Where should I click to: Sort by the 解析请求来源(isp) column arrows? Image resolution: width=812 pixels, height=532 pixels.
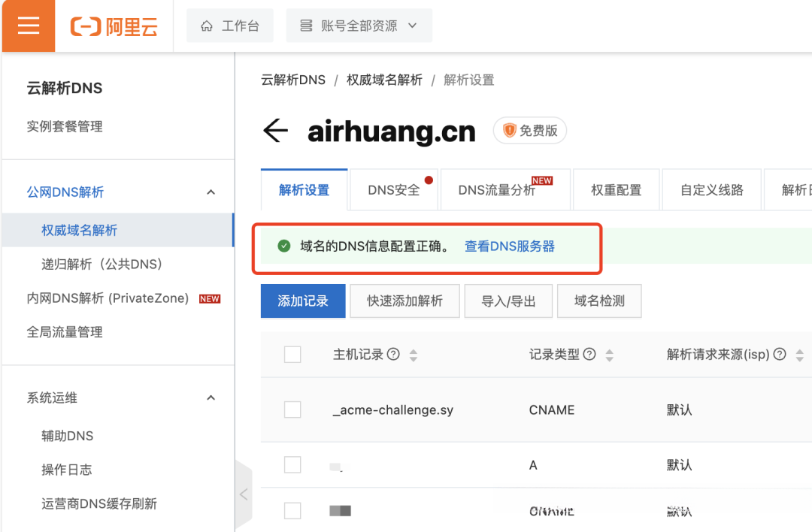799,355
